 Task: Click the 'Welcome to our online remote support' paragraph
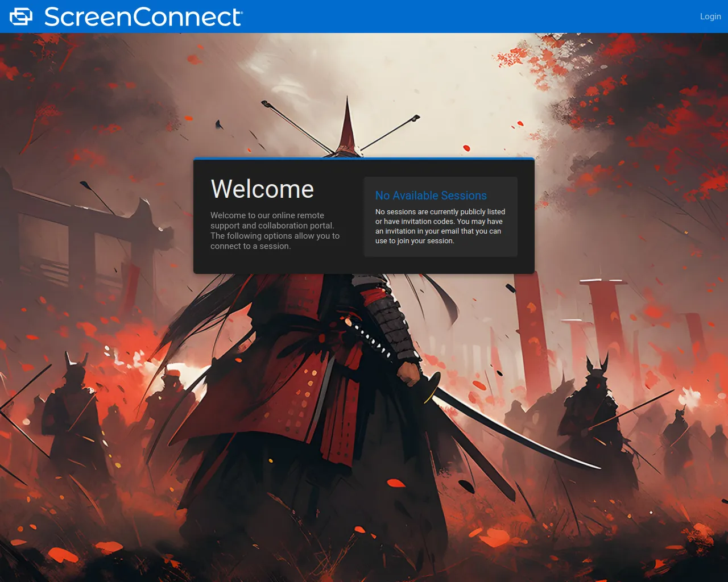click(x=275, y=231)
